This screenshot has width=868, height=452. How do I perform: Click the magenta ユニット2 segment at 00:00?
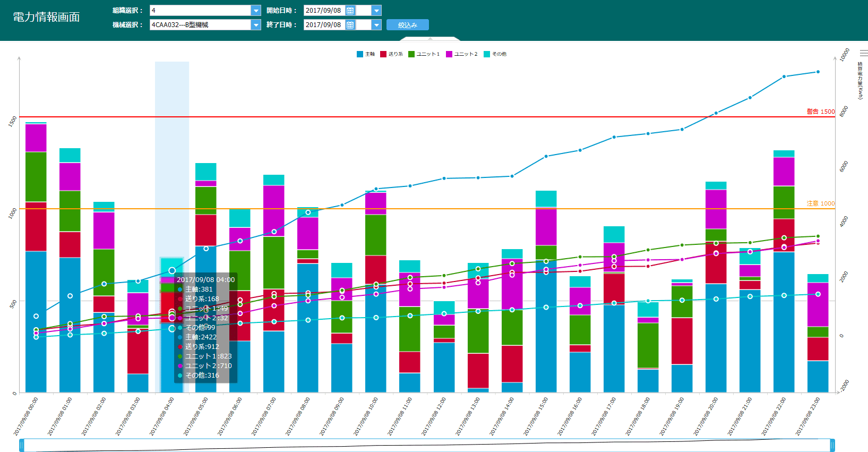click(x=36, y=138)
